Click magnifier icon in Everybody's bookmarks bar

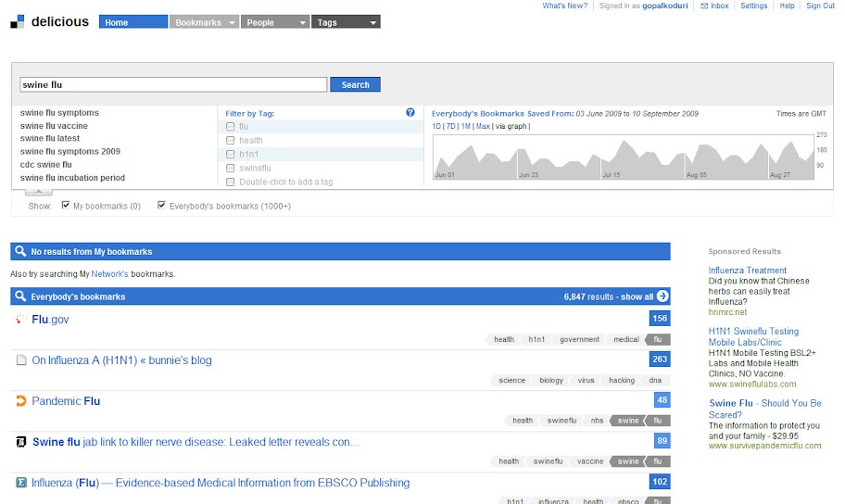click(x=20, y=296)
